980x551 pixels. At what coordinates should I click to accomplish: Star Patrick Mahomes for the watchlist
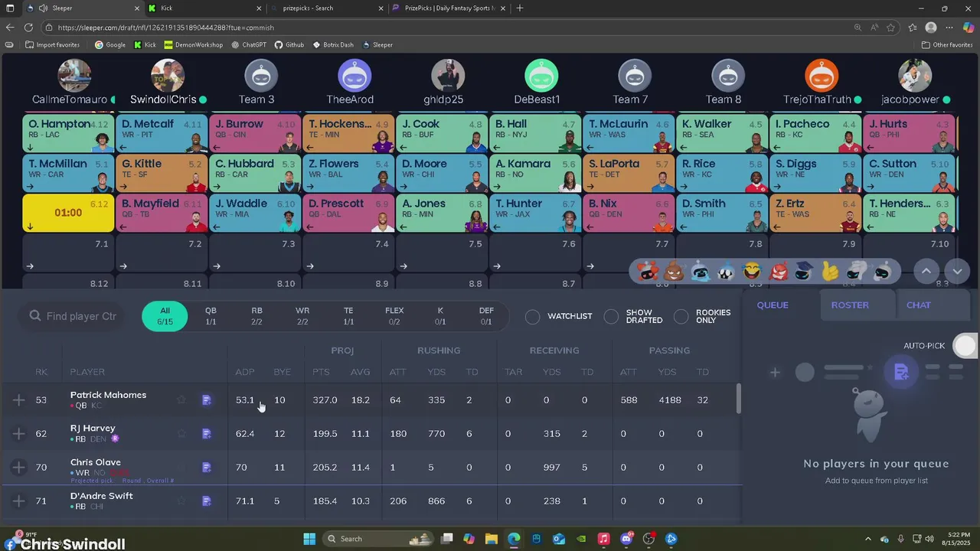(x=181, y=399)
